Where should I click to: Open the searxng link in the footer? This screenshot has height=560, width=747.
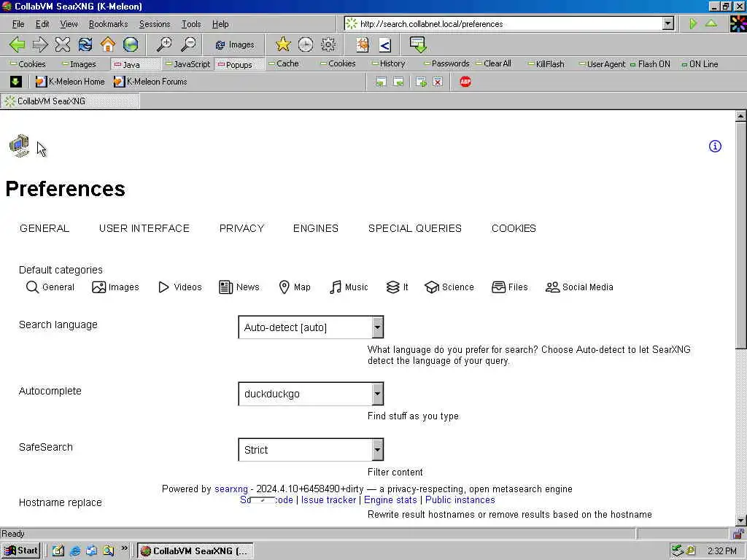click(x=231, y=489)
